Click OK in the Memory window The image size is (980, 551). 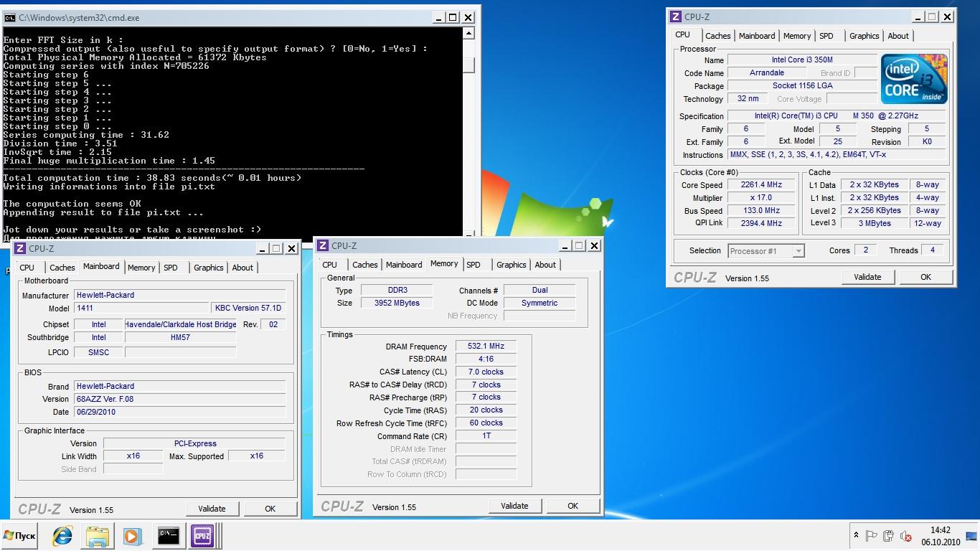[x=573, y=506]
